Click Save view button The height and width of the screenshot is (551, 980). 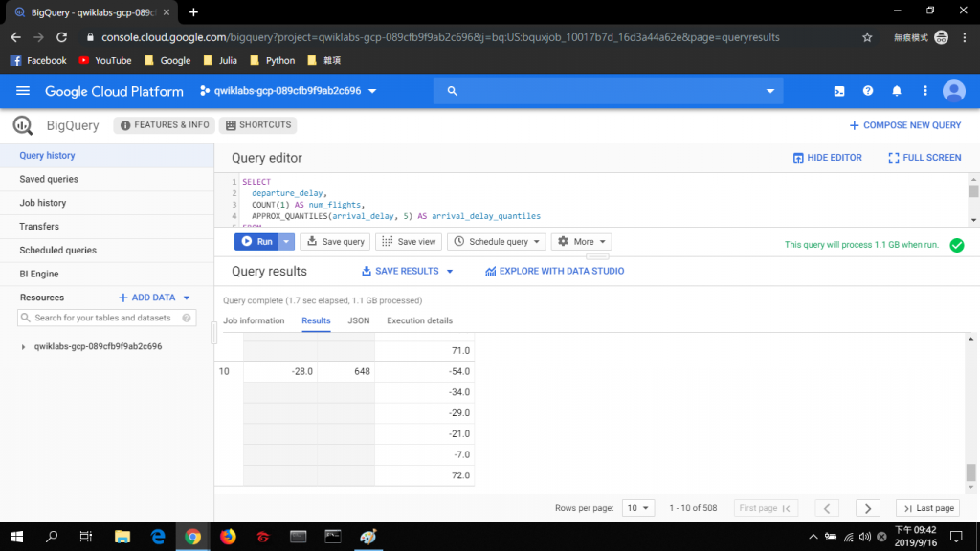(409, 242)
